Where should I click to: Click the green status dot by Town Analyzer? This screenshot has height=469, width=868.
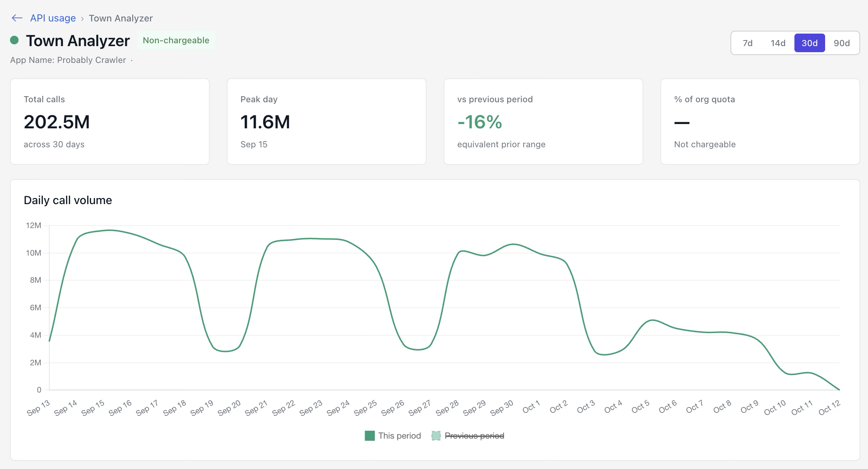click(x=14, y=40)
